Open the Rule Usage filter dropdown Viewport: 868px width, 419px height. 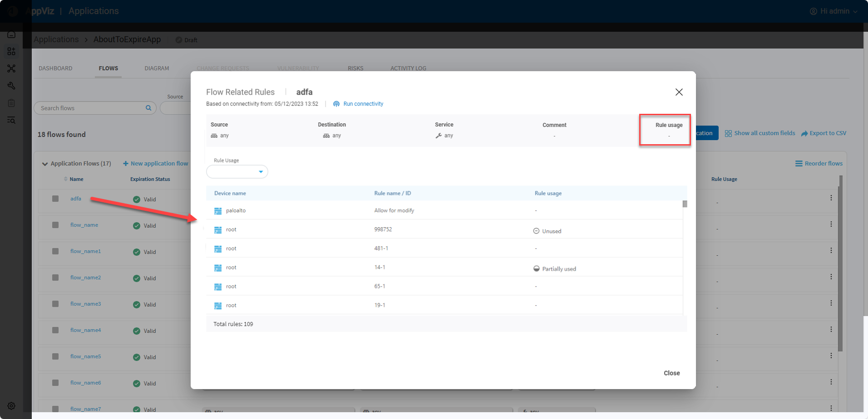237,172
